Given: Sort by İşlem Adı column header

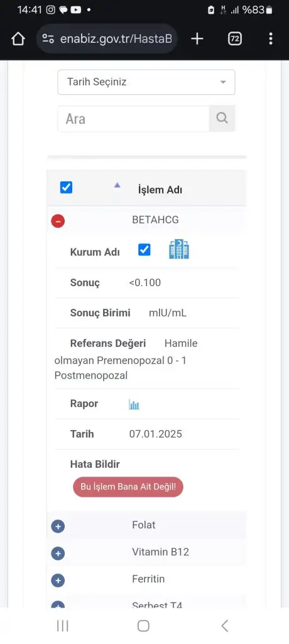Looking at the screenshot, I should pos(160,190).
